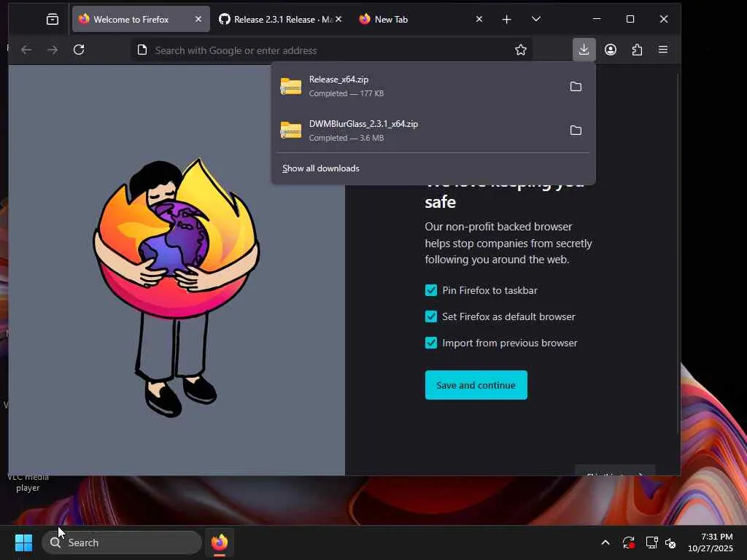This screenshot has width=747, height=560.
Task: Click the VLC media player desktop shortcut
Action: 28,483
